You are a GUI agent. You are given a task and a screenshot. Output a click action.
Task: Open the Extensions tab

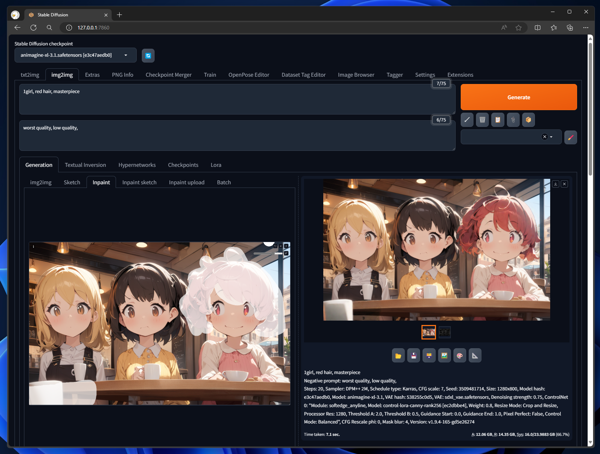click(x=460, y=75)
